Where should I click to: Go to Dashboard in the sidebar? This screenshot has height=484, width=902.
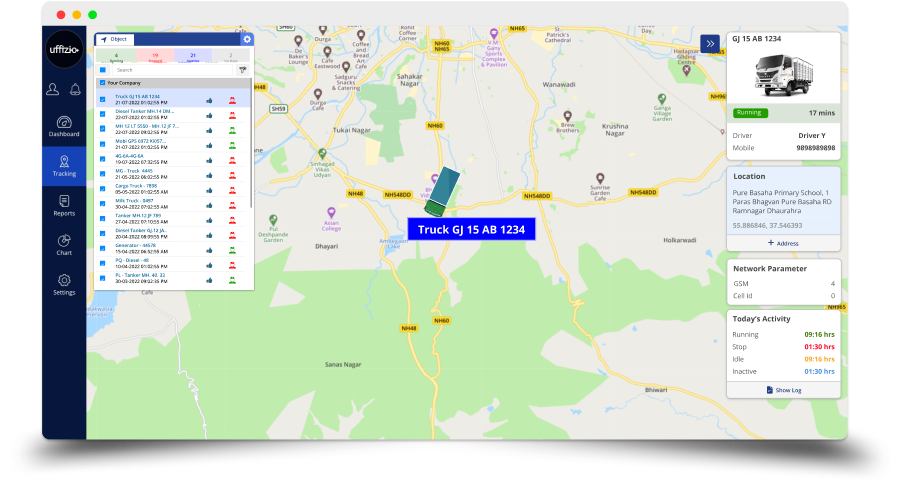64,127
